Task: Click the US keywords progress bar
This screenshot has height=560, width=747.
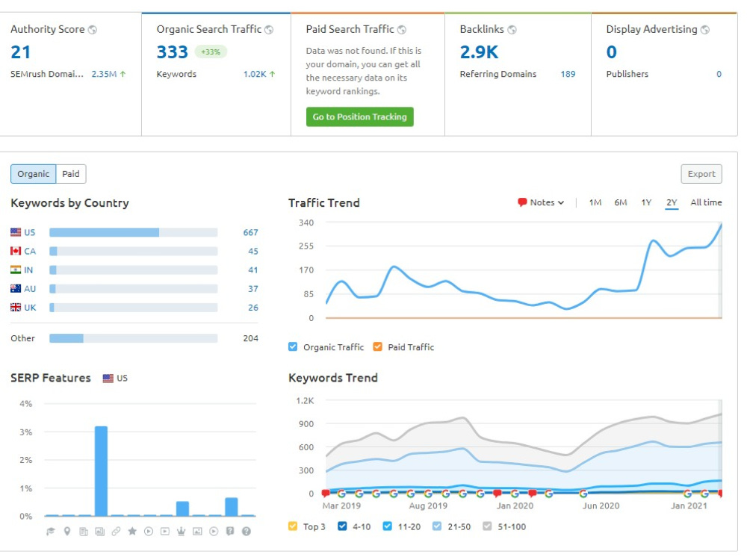Action: tap(134, 232)
